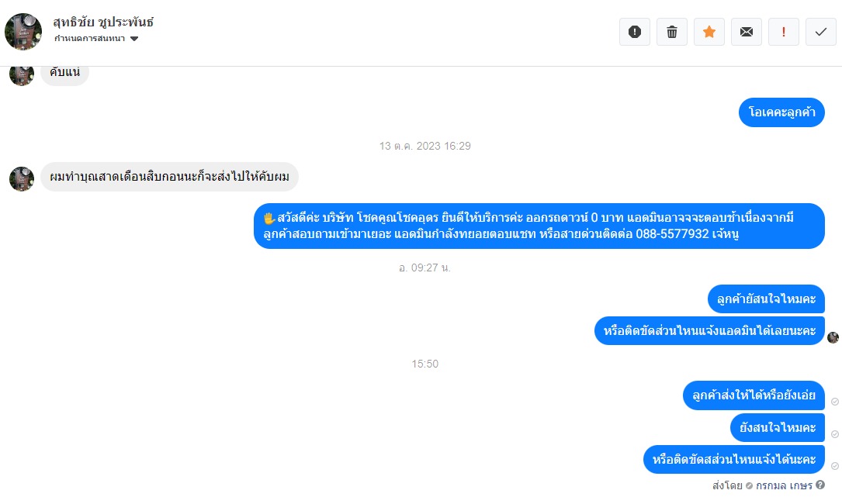Open customer profile picture in header
Screen dimensions: 842x504
23,32
